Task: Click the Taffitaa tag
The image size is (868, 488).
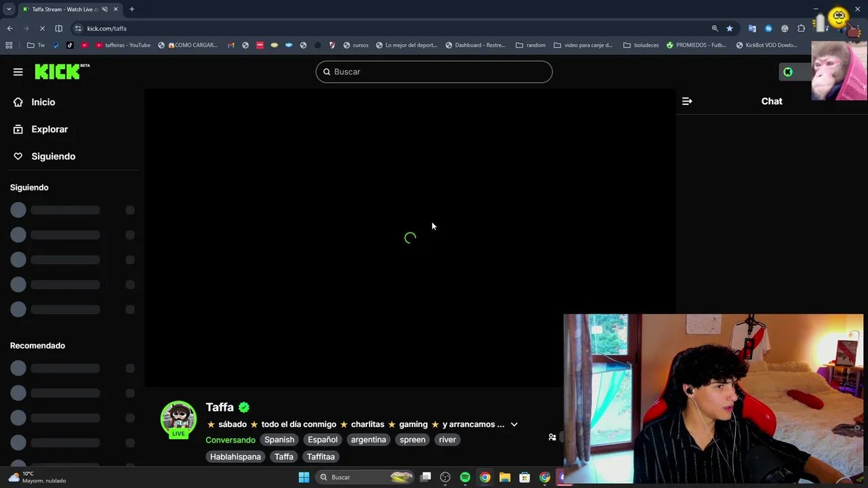Action: 321,457
